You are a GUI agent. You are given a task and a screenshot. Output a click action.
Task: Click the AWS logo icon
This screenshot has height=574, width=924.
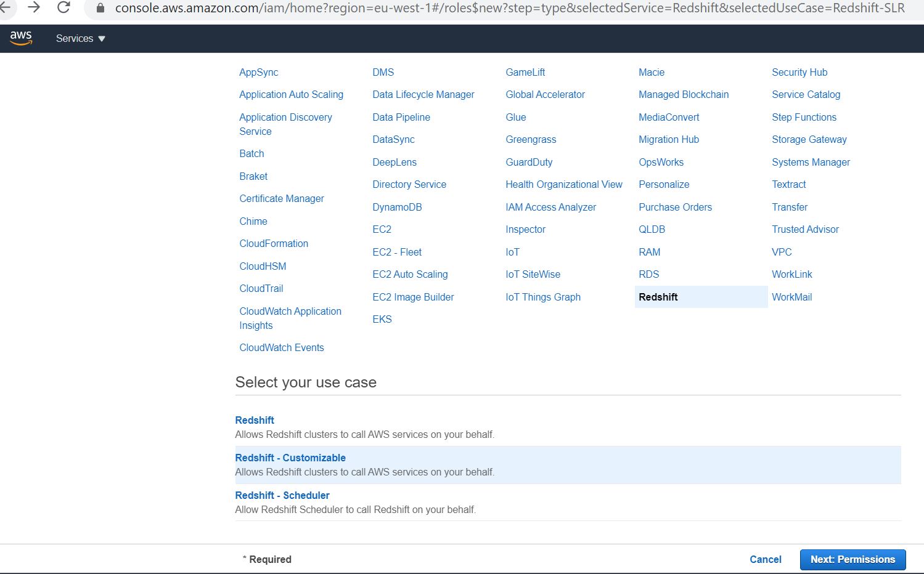pos(21,38)
